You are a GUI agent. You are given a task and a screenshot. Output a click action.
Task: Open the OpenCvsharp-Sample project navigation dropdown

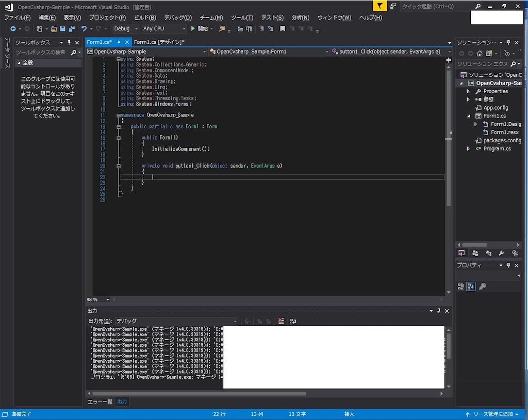coord(146,52)
